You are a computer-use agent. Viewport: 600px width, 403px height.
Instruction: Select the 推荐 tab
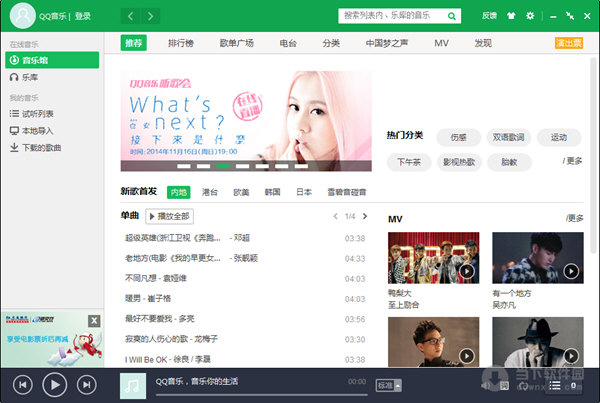point(134,43)
